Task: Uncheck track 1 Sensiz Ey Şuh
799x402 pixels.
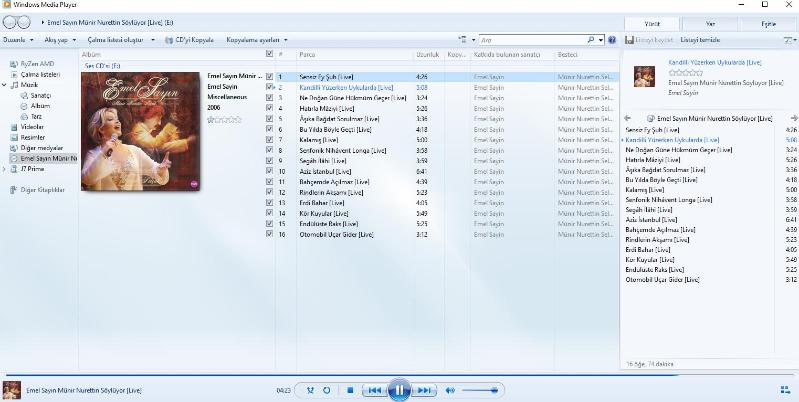Action: point(270,77)
